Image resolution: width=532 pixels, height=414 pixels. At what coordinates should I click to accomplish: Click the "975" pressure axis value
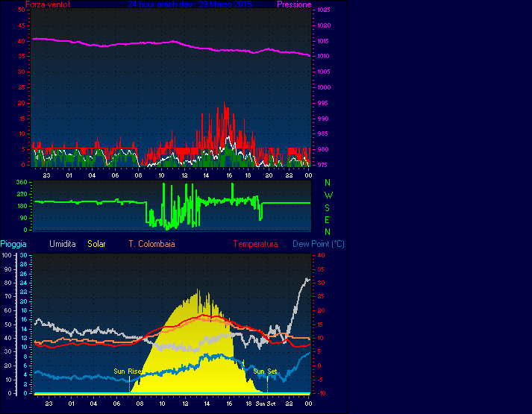click(x=322, y=165)
